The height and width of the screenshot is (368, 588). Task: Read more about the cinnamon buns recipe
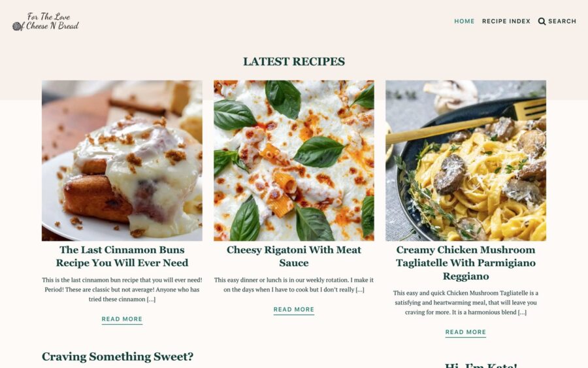122,319
